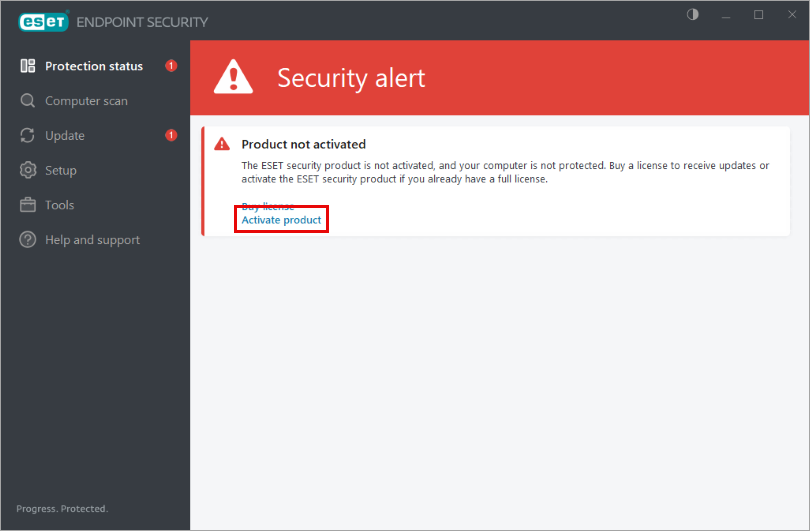This screenshot has width=810, height=531.
Task: Open the Setup label in sidebar
Action: coord(61,170)
